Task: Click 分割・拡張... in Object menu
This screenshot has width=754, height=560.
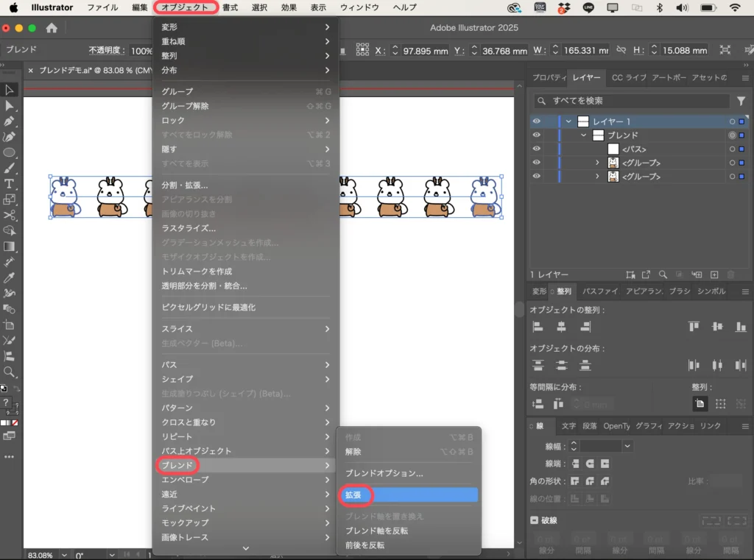Action: click(x=185, y=185)
